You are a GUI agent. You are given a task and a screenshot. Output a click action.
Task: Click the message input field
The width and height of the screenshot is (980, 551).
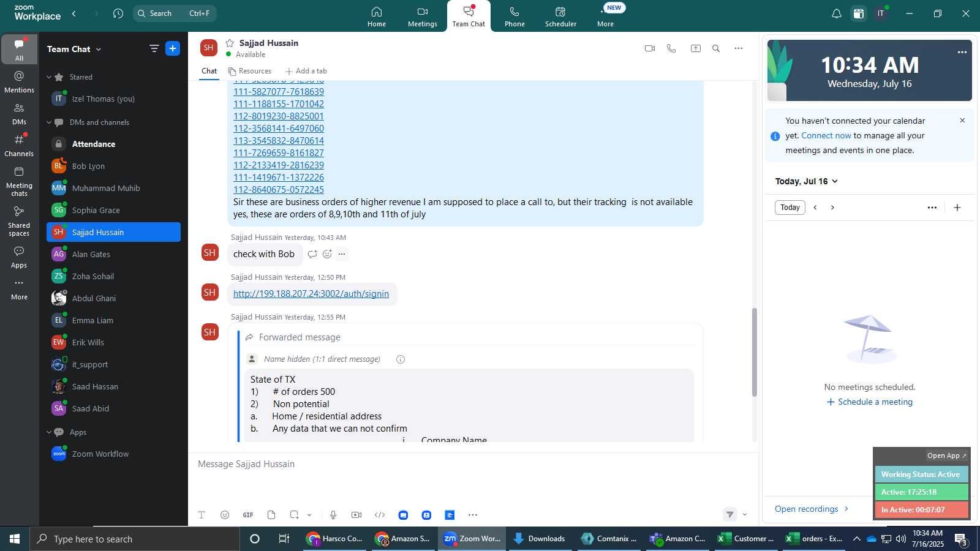(473, 465)
